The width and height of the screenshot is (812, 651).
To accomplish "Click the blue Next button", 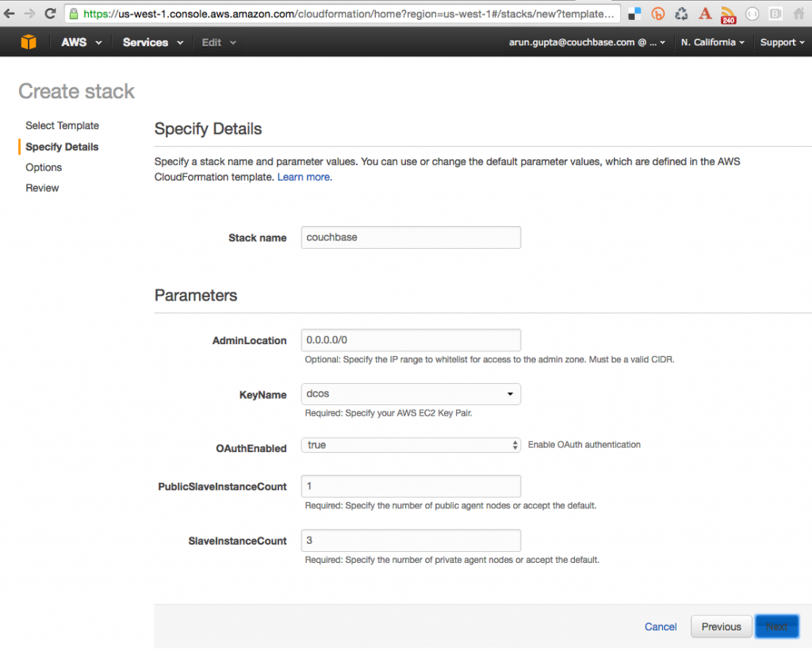I will pos(776,626).
